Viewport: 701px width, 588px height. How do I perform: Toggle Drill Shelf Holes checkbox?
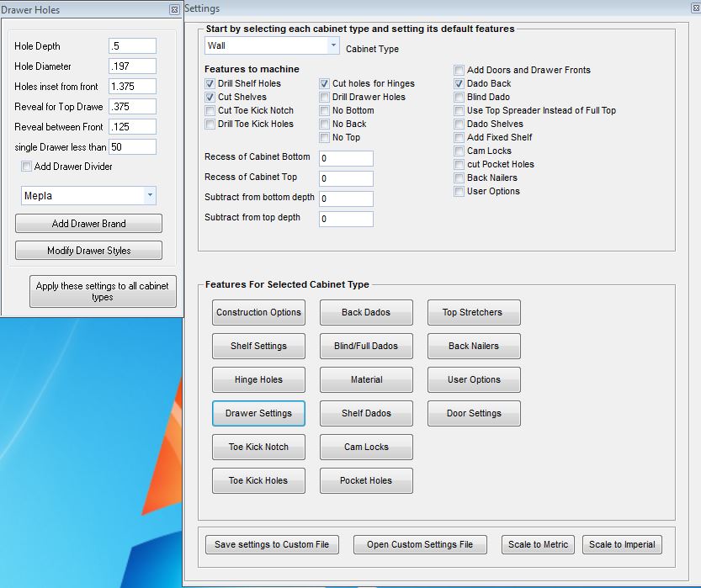pyautogui.click(x=210, y=83)
